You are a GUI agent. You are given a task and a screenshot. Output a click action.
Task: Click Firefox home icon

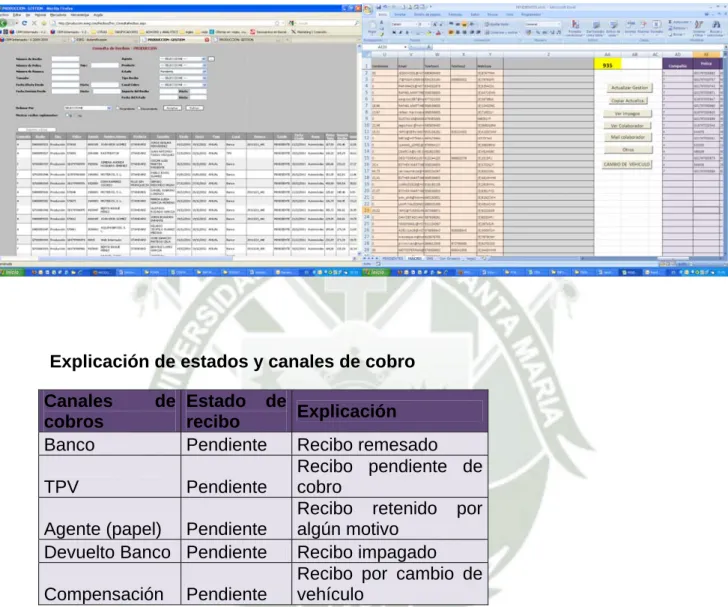[44, 23]
